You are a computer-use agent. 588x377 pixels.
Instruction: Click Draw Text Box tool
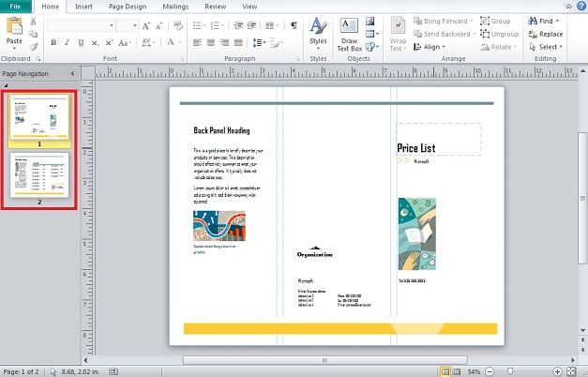[x=349, y=35]
